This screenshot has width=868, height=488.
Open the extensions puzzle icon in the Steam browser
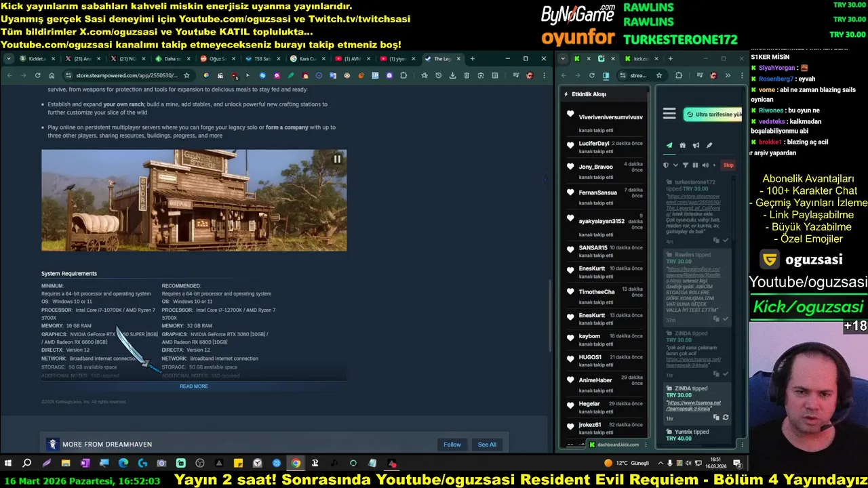point(403,75)
